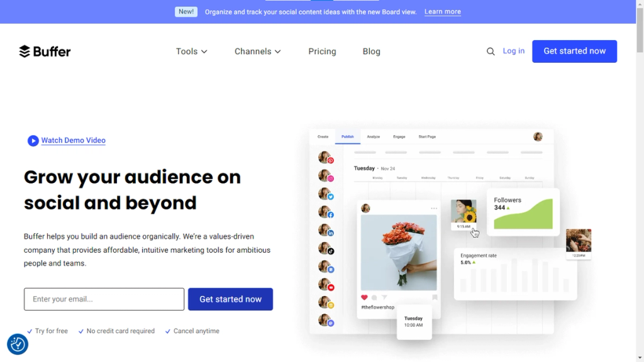644x362 pixels.
Task: Click 'Buffer helps you build an audience' paragraph
Action: pyautogui.click(x=147, y=250)
